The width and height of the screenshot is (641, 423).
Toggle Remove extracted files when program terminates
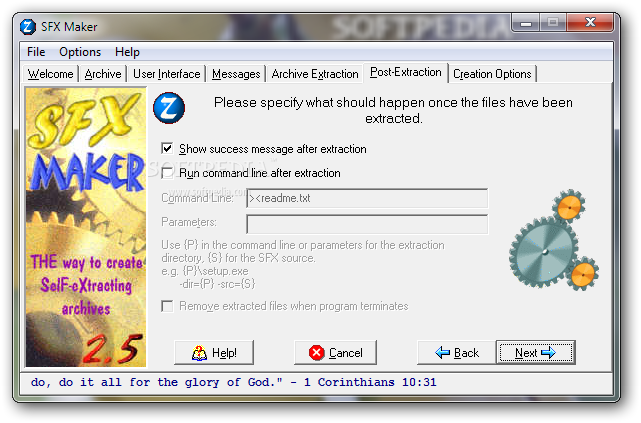[167, 306]
